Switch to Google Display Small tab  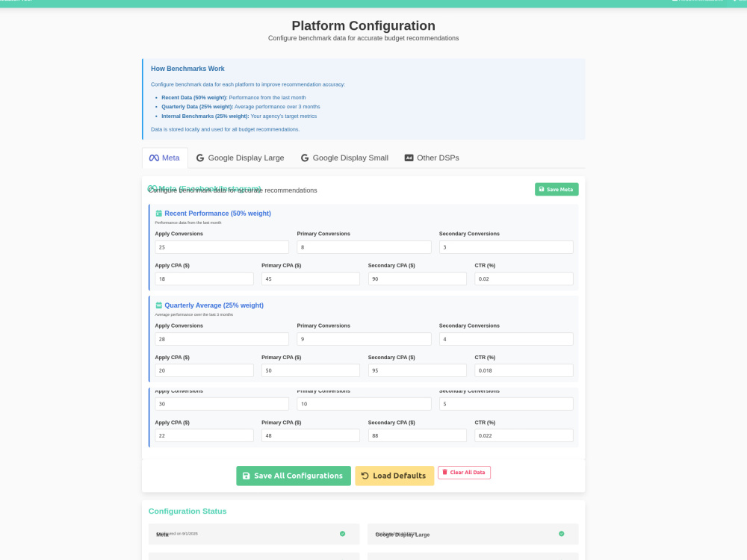344,158
